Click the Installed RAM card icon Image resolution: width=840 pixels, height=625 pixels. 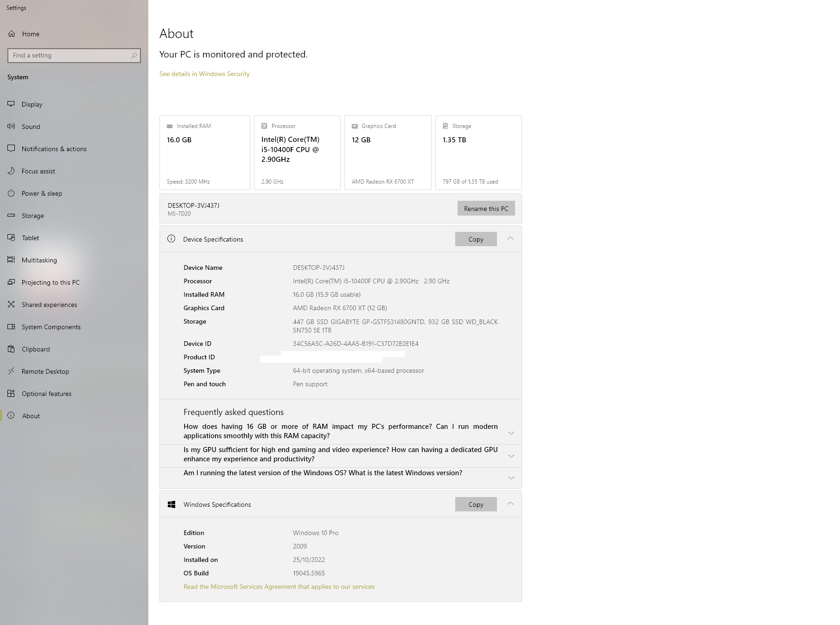coord(170,126)
